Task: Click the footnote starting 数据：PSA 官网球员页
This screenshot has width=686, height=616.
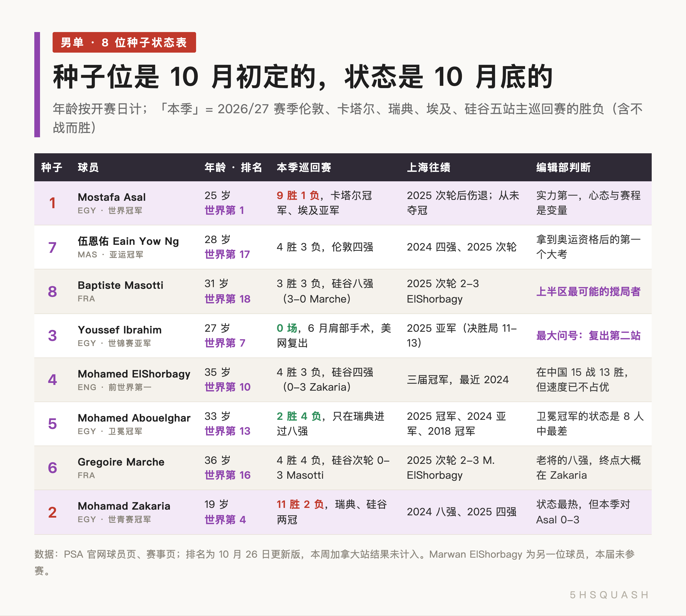Action: coord(334,562)
